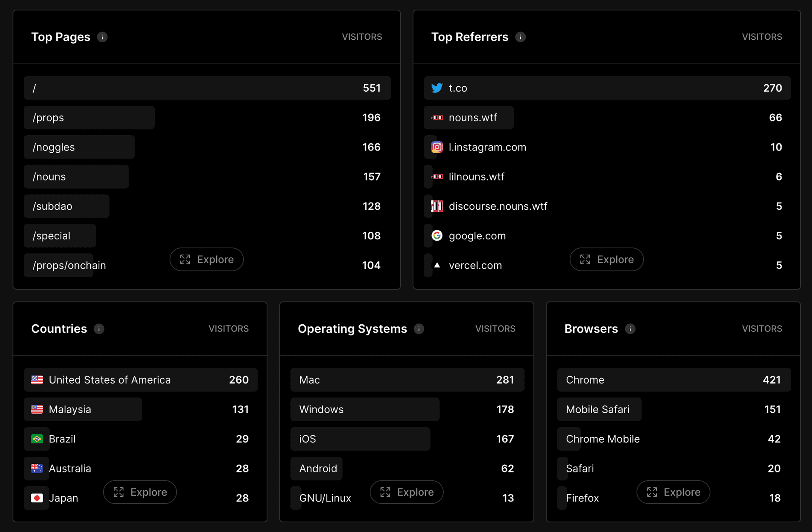Click the Twitter bird icon for t.co
The height and width of the screenshot is (532, 812).
437,88
